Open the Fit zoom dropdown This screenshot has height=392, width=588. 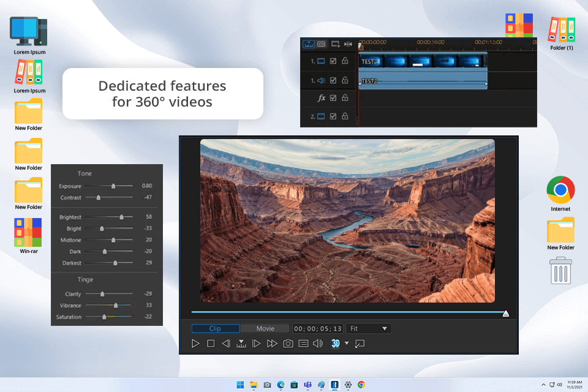coord(369,328)
